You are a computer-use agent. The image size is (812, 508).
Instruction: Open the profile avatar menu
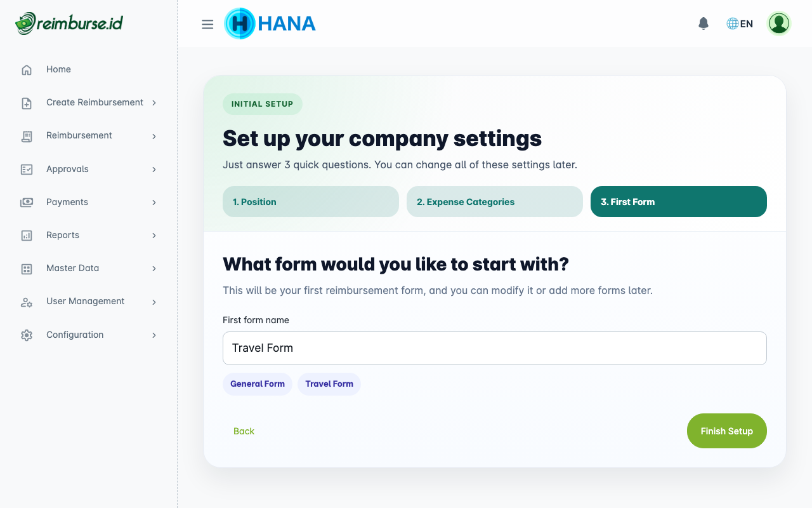[778, 23]
